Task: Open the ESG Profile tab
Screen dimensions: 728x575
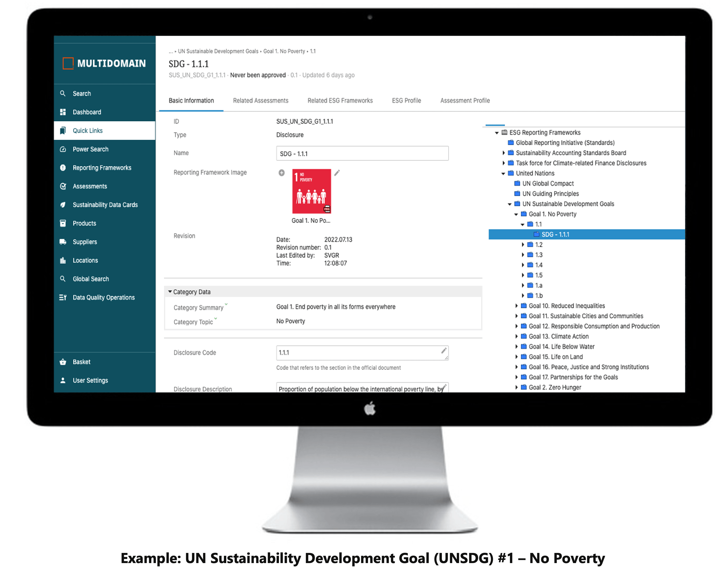Action: (x=406, y=100)
